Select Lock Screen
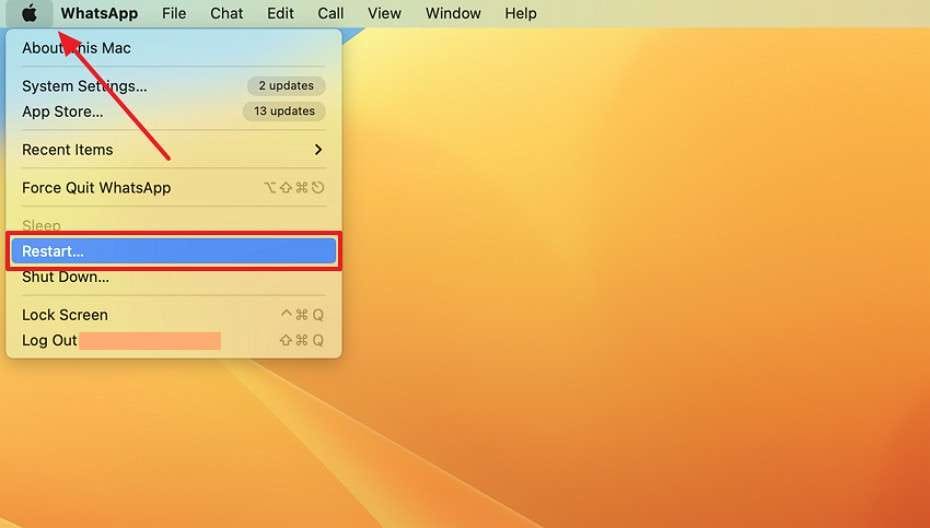Viewport: 930px width, 528px height. [173, 314]
